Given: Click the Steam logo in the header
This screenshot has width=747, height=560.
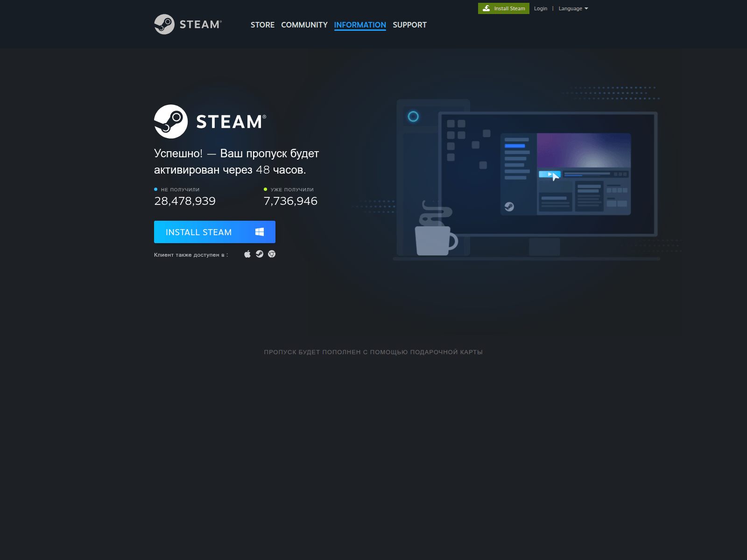Looking at the screenshot, I should (x=188, y=24).
